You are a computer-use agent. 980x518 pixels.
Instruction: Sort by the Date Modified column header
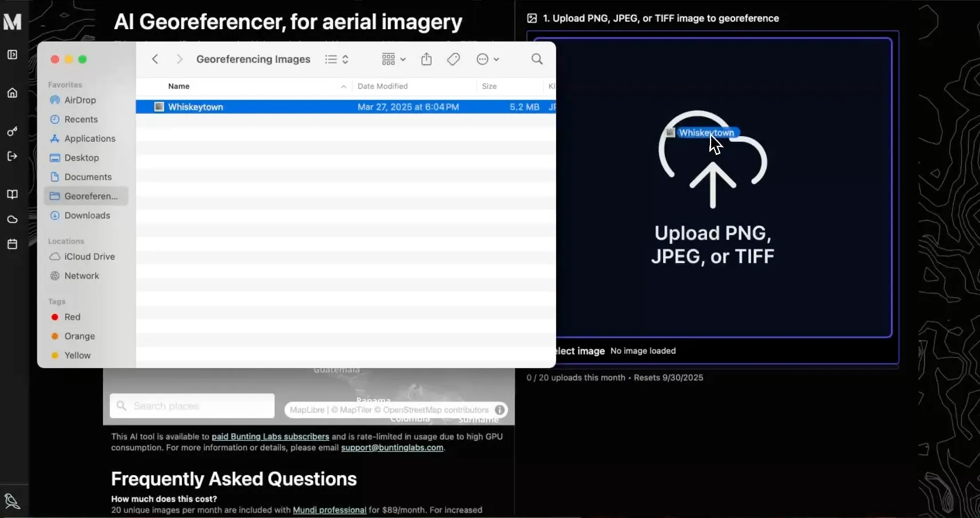pyautogui.click(x=382, y=86)
